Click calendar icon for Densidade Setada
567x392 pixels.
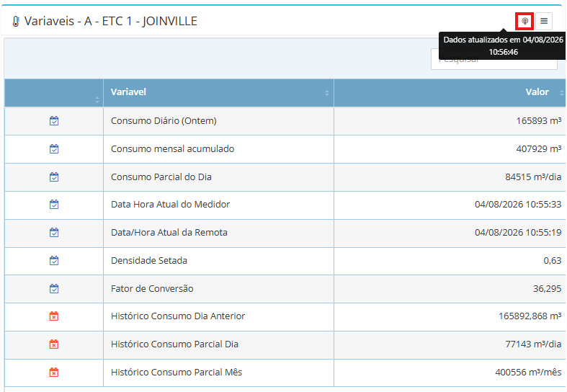[x=54, y=261]
